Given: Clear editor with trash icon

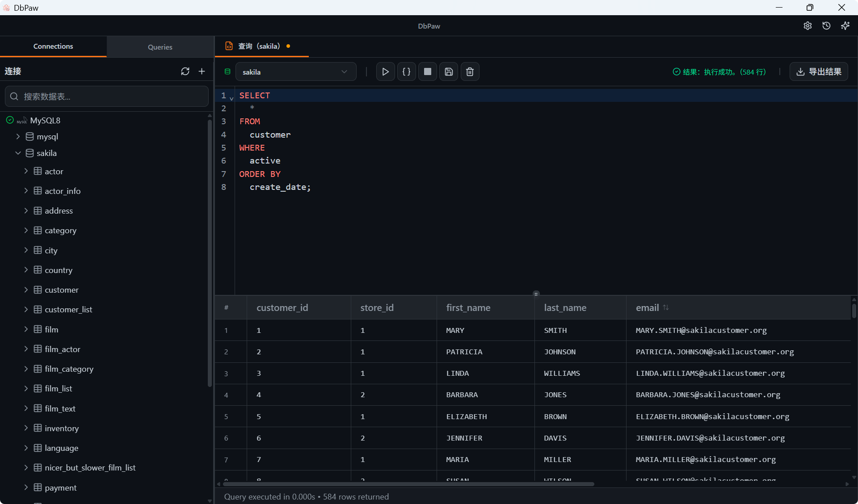Looking at the screenshot, I should [x=470, y=71].
